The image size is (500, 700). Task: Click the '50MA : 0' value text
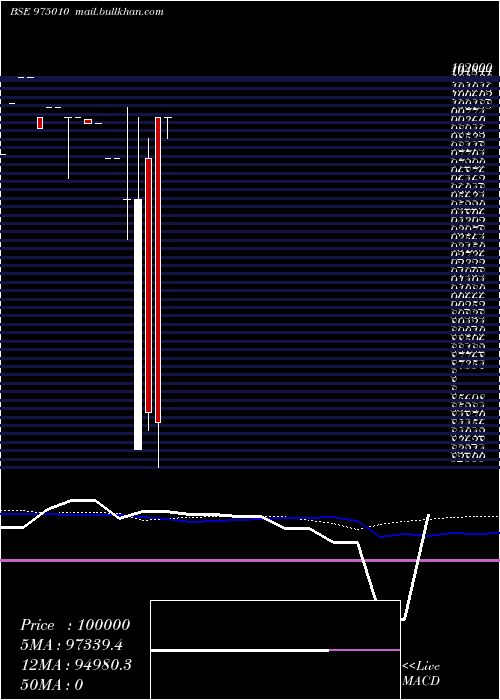point(51,685)
